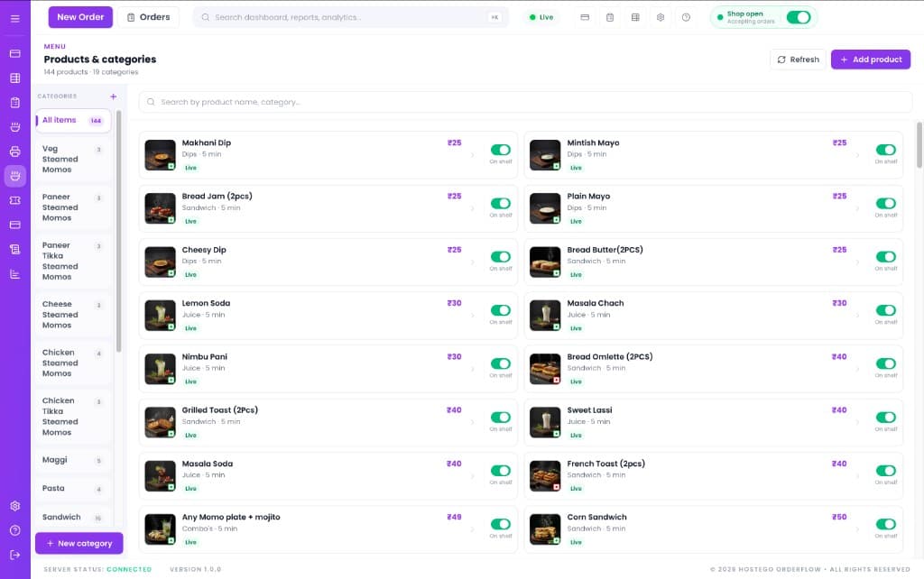This screenshot has width=924, height=579.
Task: Click the Refresh button
Action: [x=798, y=60]
